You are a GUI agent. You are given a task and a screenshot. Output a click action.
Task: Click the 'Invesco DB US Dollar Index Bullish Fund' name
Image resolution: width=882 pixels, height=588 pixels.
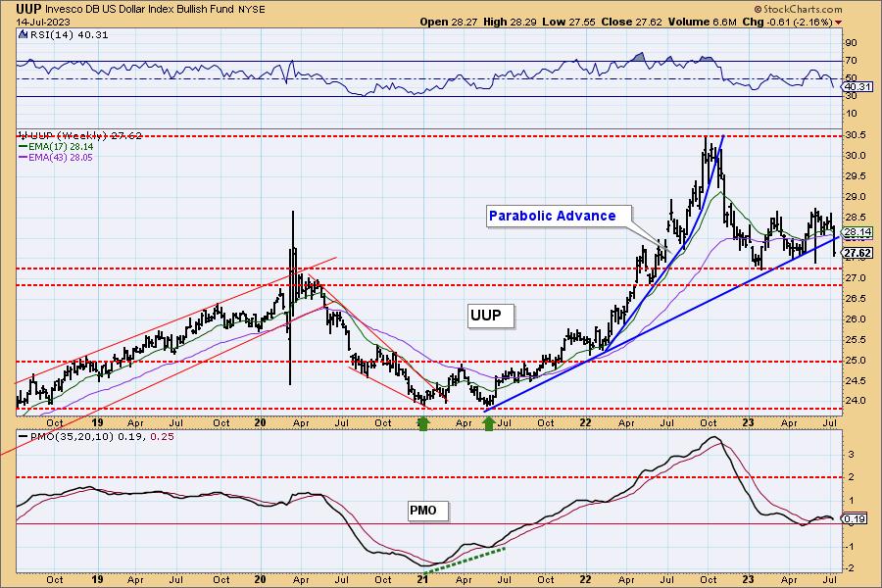point(140,9)
